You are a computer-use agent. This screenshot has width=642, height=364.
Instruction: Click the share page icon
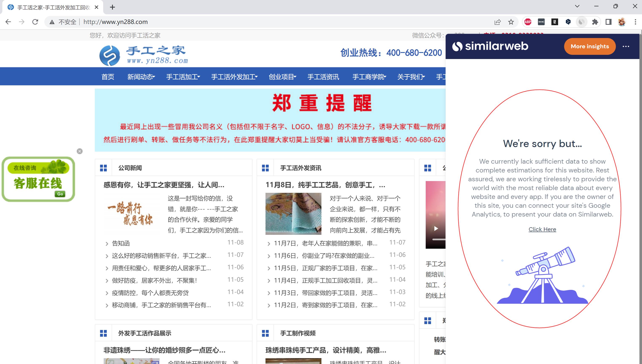(497, 22)
